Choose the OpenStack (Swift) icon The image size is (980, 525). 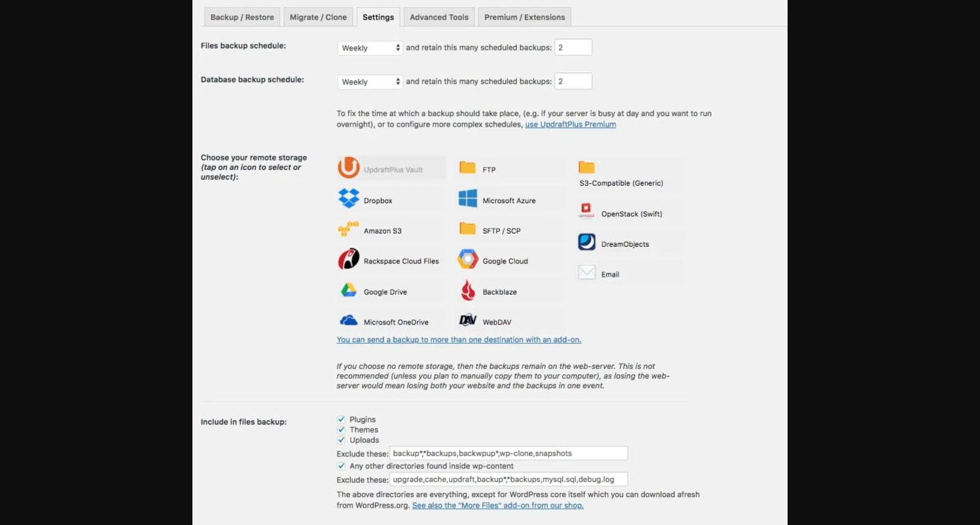pos(587,212)
